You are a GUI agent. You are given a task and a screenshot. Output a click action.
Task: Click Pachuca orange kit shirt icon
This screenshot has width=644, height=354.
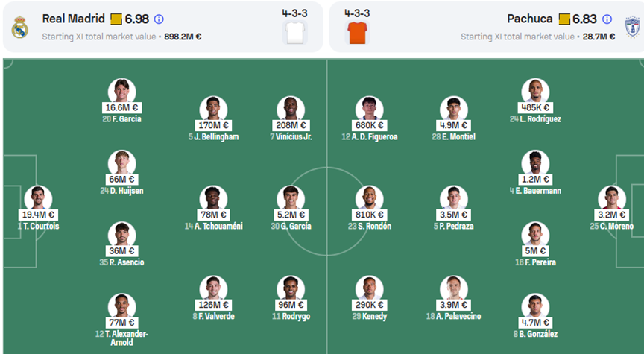[x=357, y=33]
